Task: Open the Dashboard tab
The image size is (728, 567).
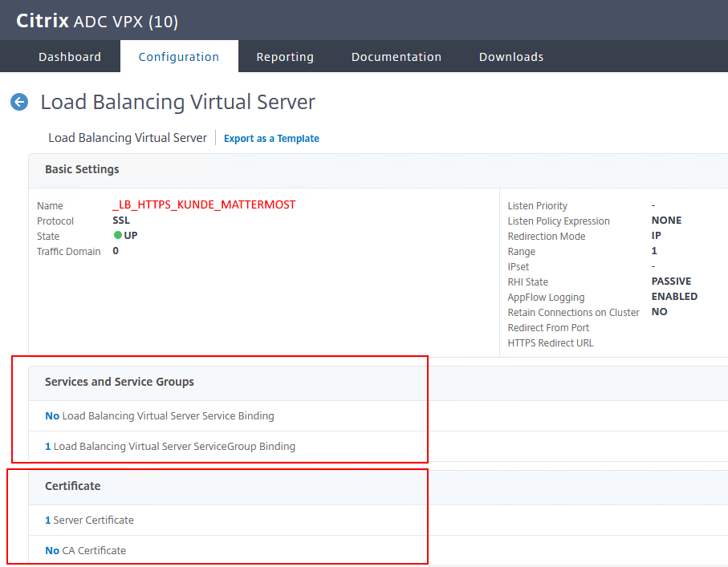Action: 70,57
